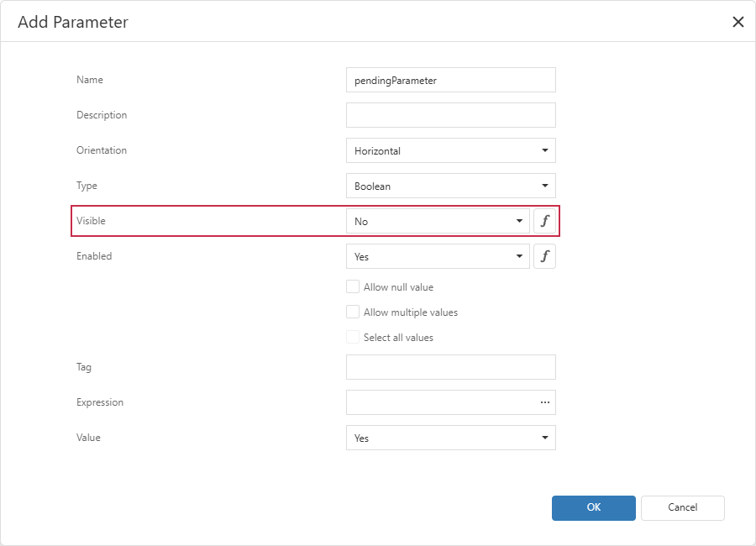Expand the Enabled dropdown set to Yes
Image resolution: width=756 pixels, height=546 pixels.
438,256
